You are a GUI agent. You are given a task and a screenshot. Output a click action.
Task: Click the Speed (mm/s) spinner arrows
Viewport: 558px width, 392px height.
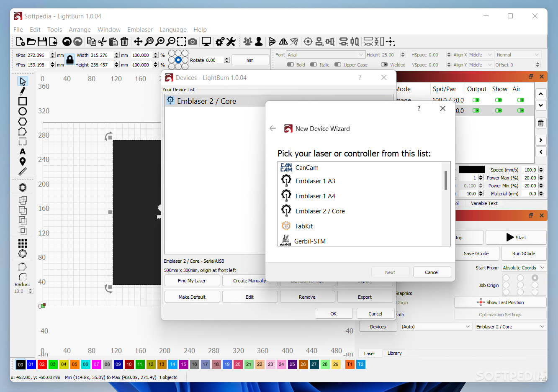tap(541, 170)
